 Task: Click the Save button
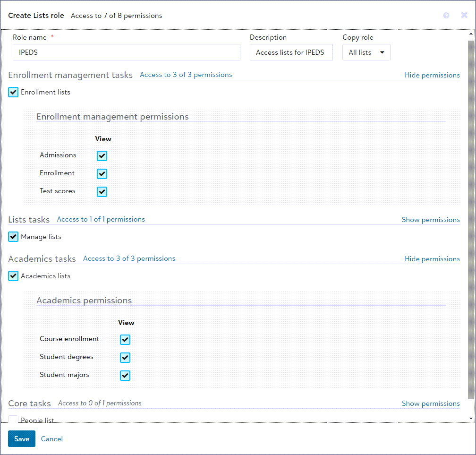point(22,438)
